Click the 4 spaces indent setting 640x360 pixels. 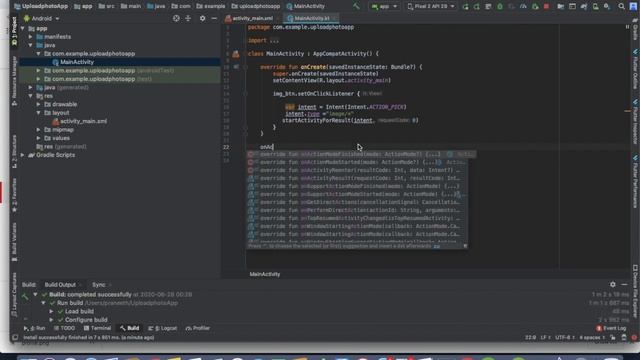(591, 338)
